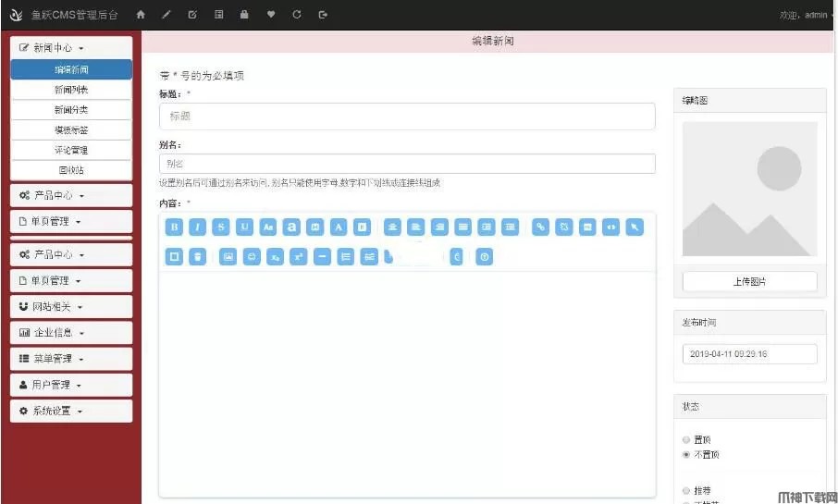Apply strikethrough in editor toolbar

point(221,227)
